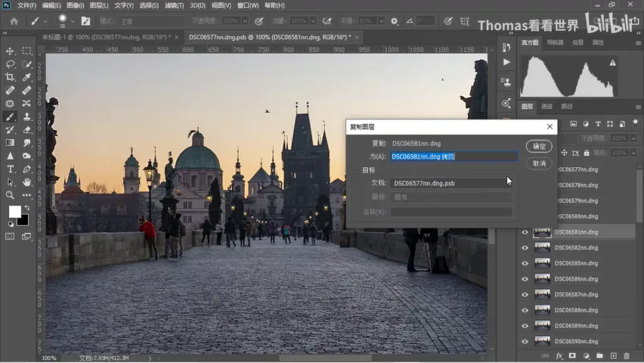This screenshot has height=363, width=644.
Task: Open the 图层(L) menu
Action: point(99,5)
